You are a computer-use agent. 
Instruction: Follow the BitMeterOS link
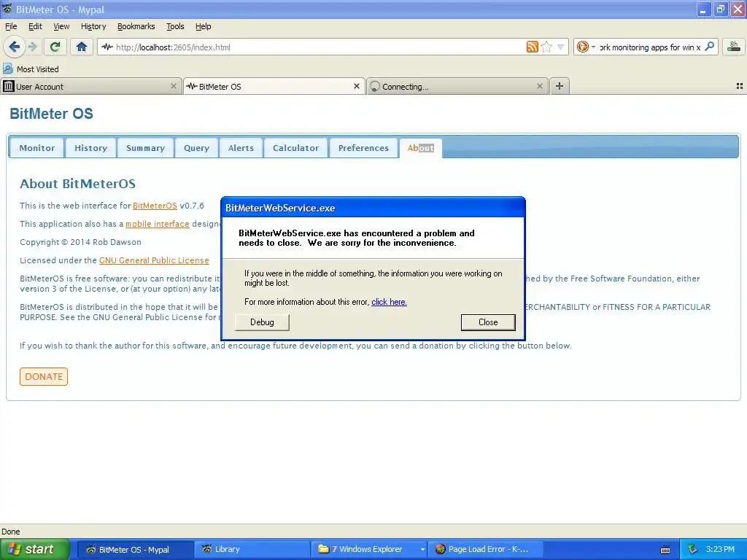155,206
